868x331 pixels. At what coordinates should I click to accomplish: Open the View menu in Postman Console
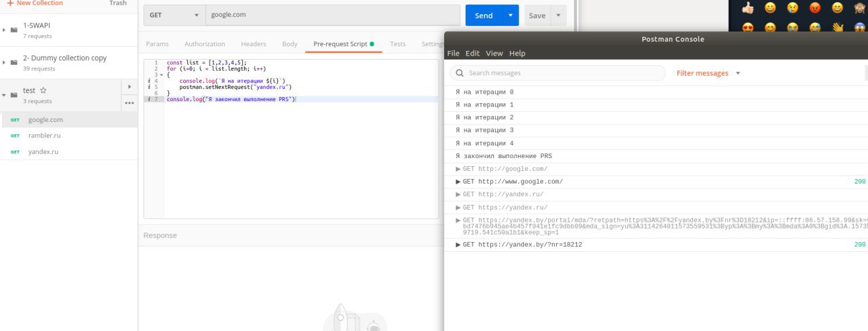(x=494, y=54)
